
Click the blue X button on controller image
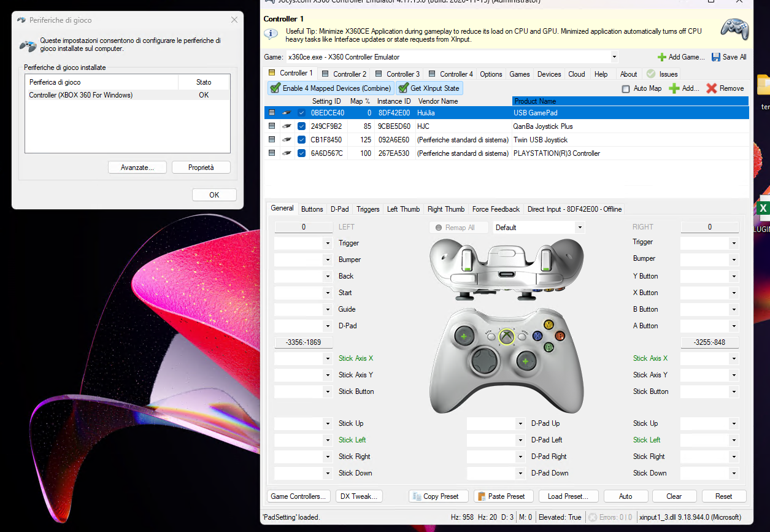[538, 336]
